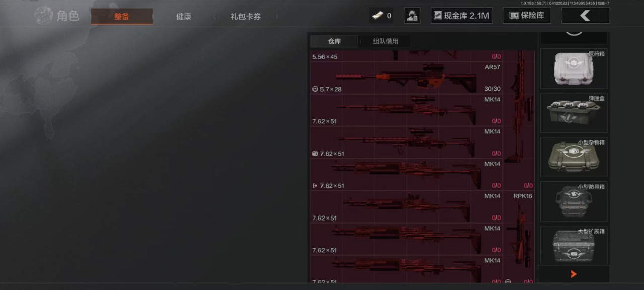Click the 角色 globe logo

[x=44, y=16]
